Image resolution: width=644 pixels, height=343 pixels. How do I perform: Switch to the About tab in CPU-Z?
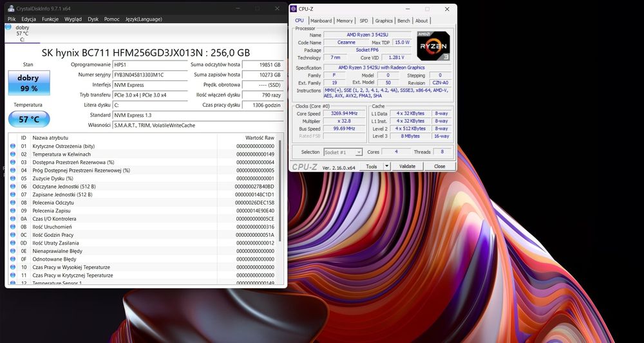[x=421, y=21]
